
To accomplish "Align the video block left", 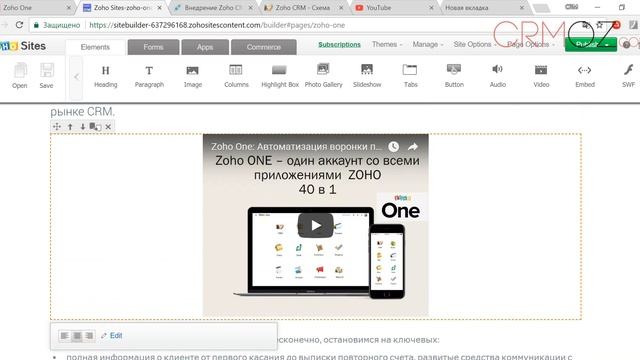I will [64, 336].
